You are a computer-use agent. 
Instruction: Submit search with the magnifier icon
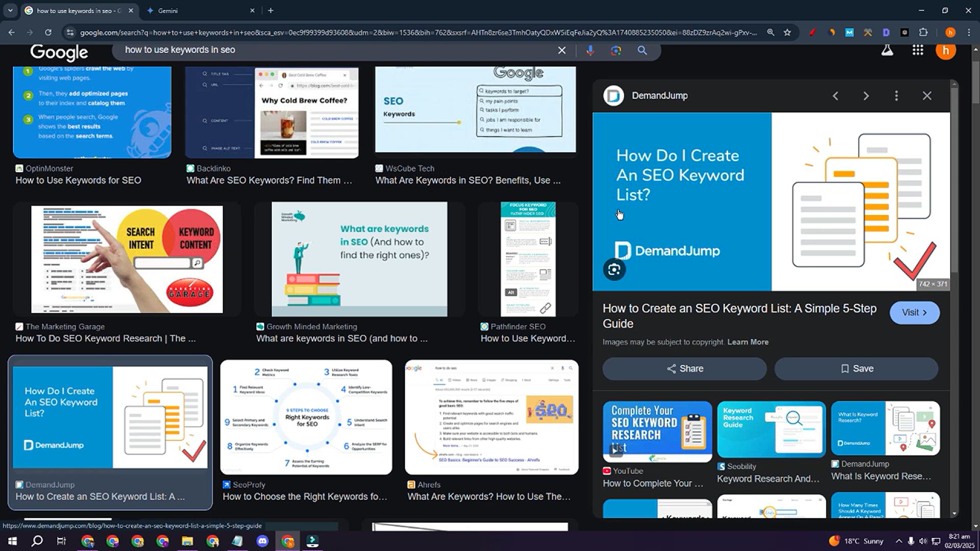click(x=642, y=50)
